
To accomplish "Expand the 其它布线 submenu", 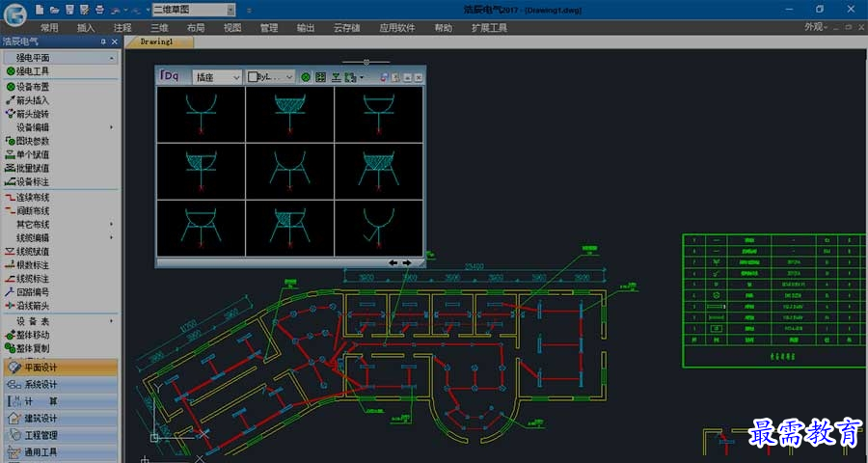I will pyautogui.click(x=61, y=225).
